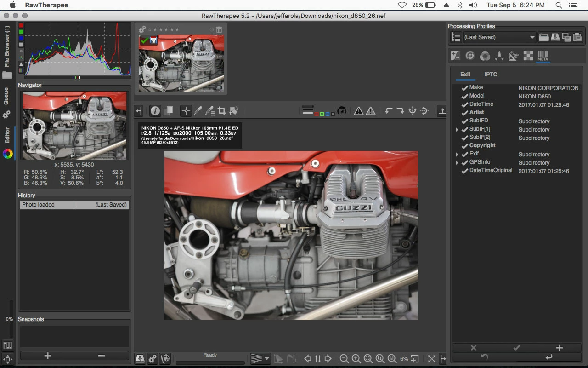Uncheck the Make exif tag
Viewport: 588px width, 368px height.
click(464, 88)
